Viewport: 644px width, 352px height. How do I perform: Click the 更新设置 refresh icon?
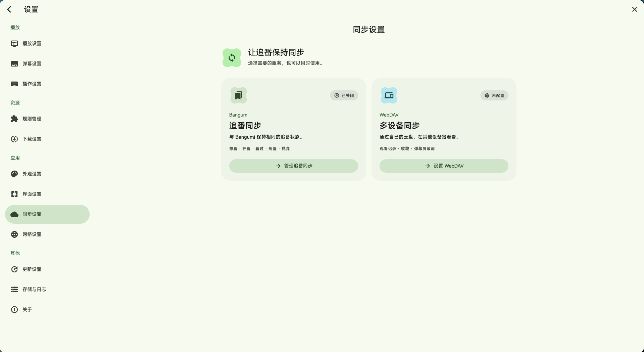coord(14,269)
